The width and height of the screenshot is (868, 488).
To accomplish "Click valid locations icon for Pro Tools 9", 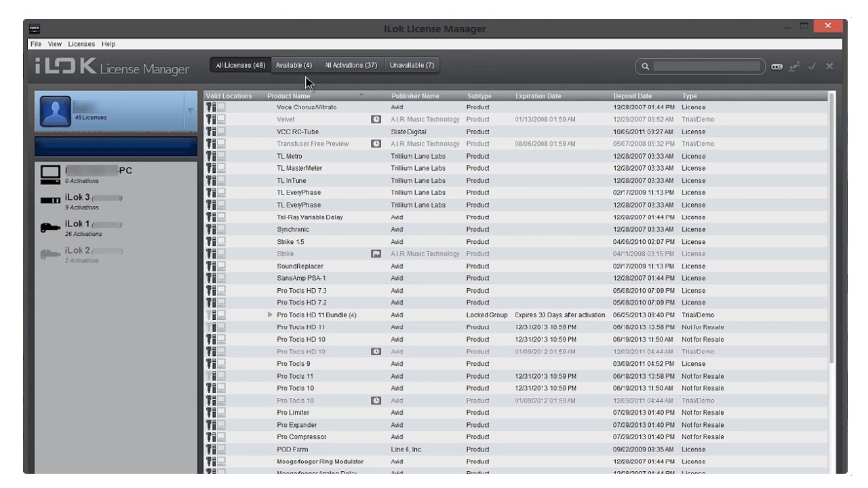I will 216,364.
